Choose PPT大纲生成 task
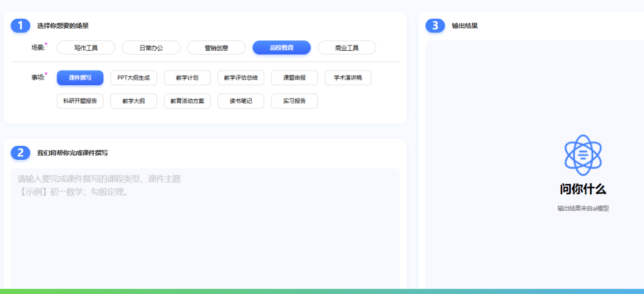644x294 pixels. click(133, 78)
